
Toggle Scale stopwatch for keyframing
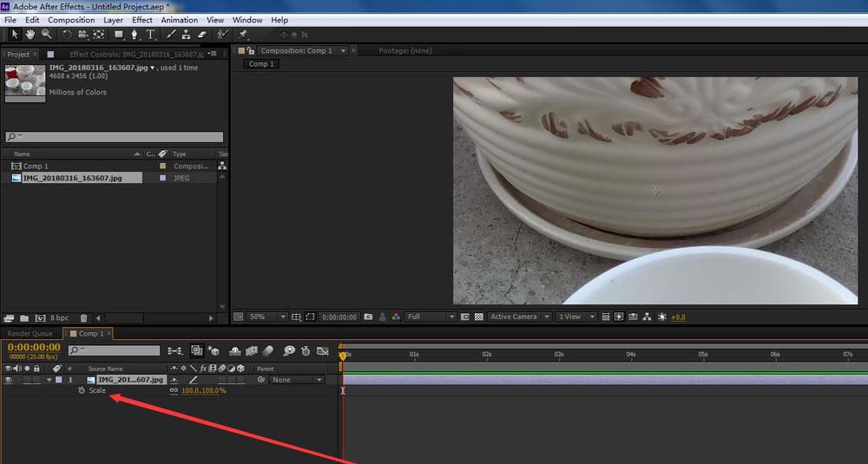pos(82,390)
